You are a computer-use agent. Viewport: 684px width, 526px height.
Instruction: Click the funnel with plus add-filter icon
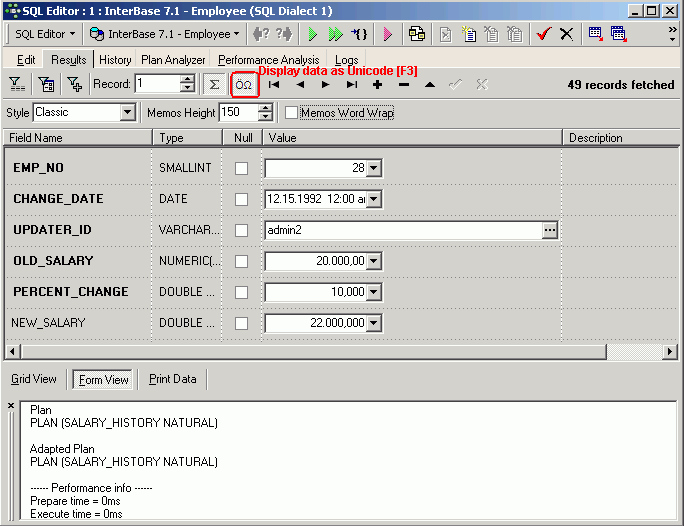(x=75, y=84)
